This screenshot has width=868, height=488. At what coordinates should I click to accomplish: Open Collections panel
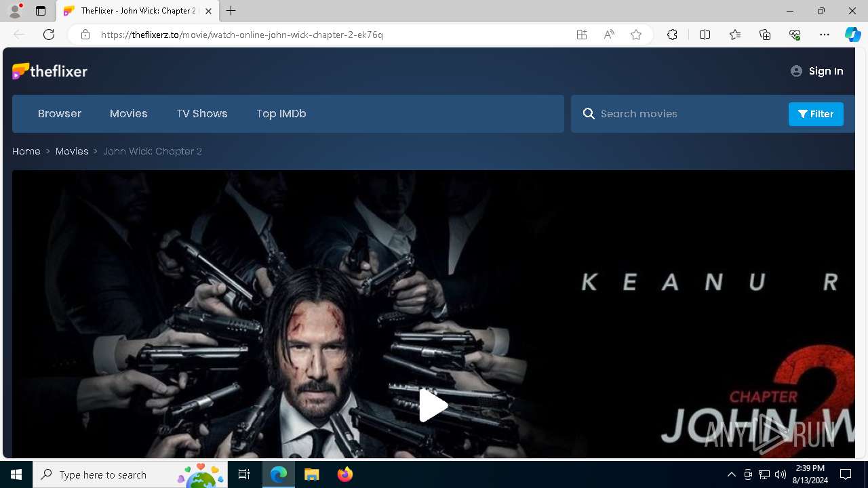(765, 35)
